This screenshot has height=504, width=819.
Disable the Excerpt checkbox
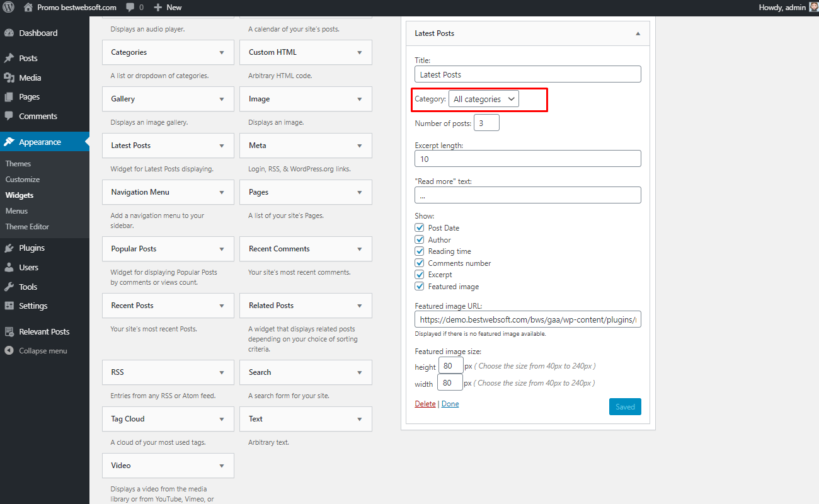pos(420,274)
